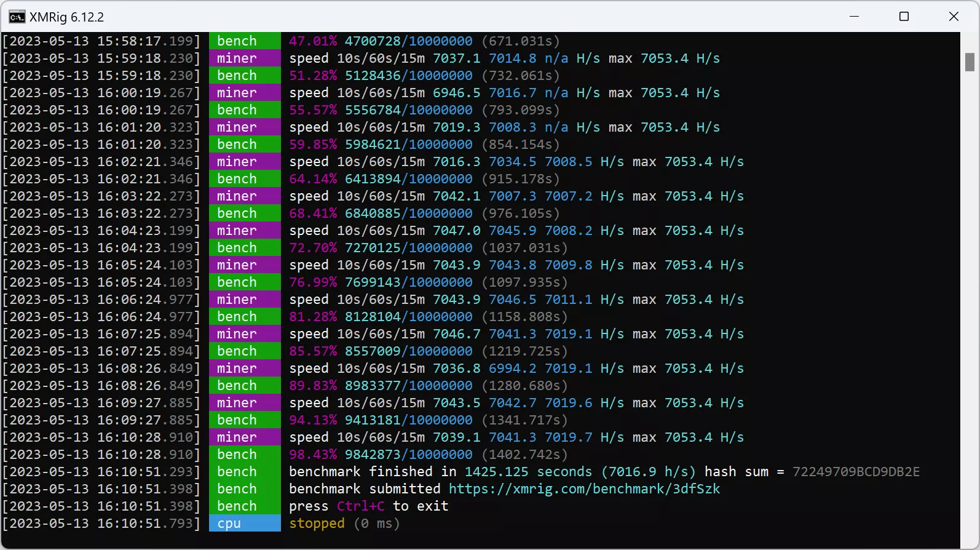
Task: Click the '64.14%' progress value
Action: click(313, 179)
